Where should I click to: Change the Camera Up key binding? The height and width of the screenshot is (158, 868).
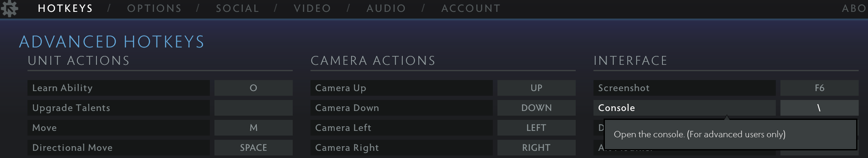[536, 88]
